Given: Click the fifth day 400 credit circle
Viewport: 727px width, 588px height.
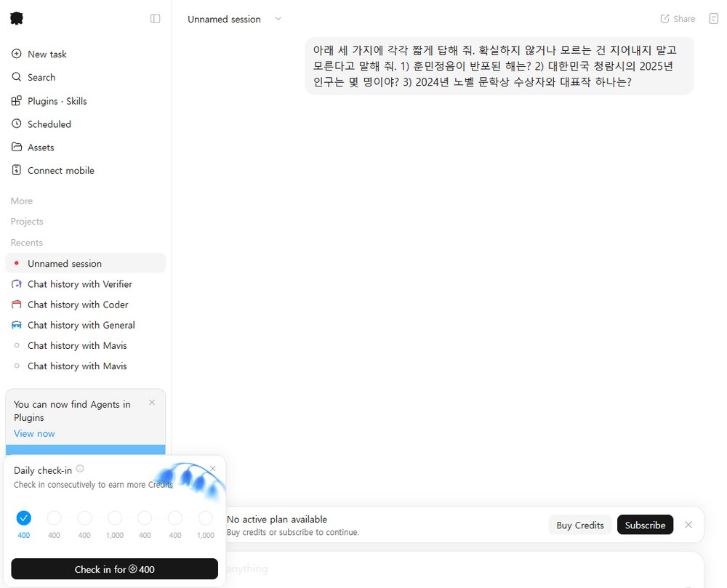Looking at the screenshot, I should tap(145, 517).
